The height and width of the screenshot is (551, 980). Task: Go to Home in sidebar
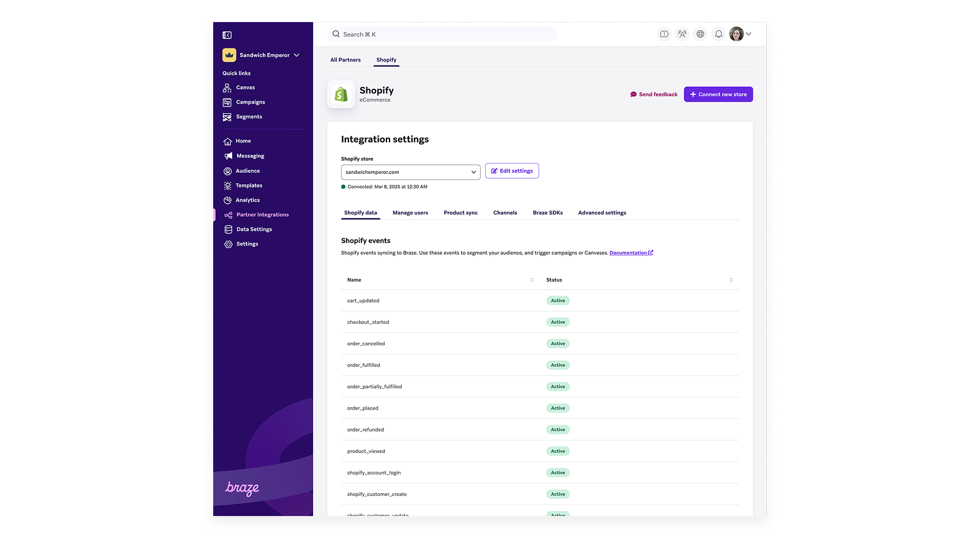[x=243, y=141]
